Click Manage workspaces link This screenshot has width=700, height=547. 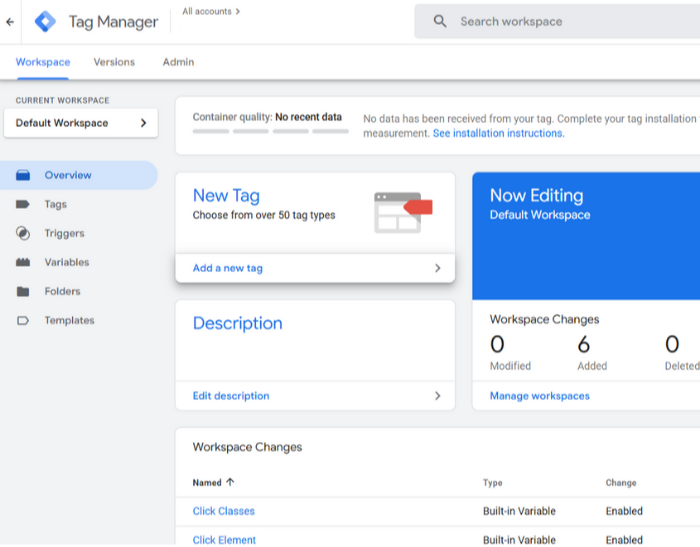[539, 396]
